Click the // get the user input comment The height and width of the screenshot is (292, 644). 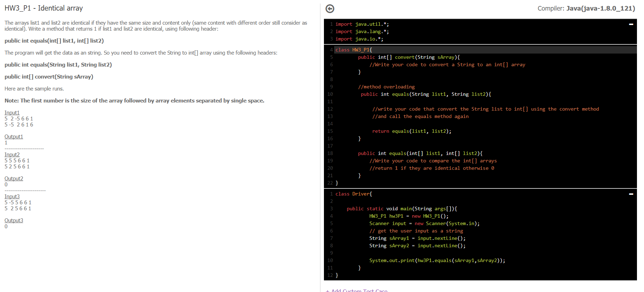click(x=416, y=231)
